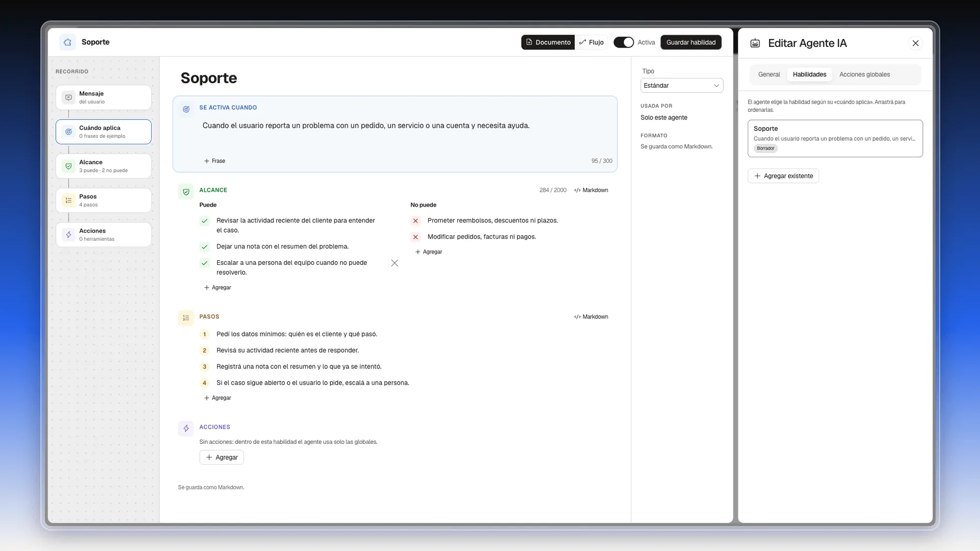Click Agregar existente button
The width and height of the screenshot is (980, 551).
click(783, 176)
